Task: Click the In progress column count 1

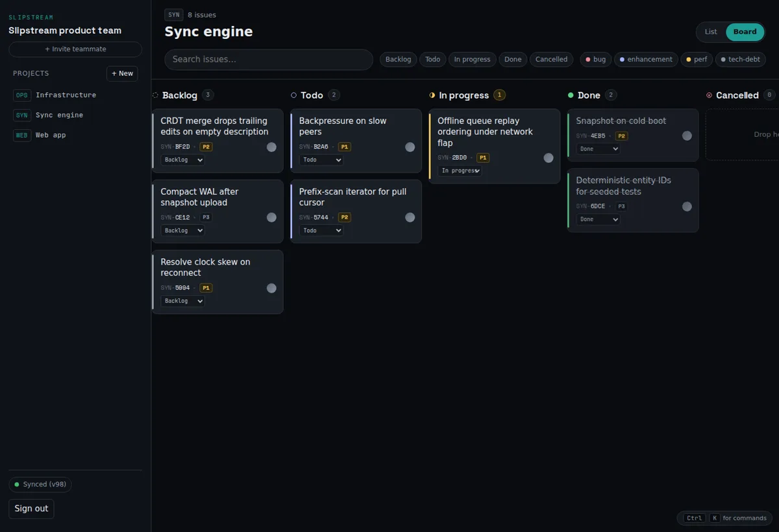Action: click(499, 95)
